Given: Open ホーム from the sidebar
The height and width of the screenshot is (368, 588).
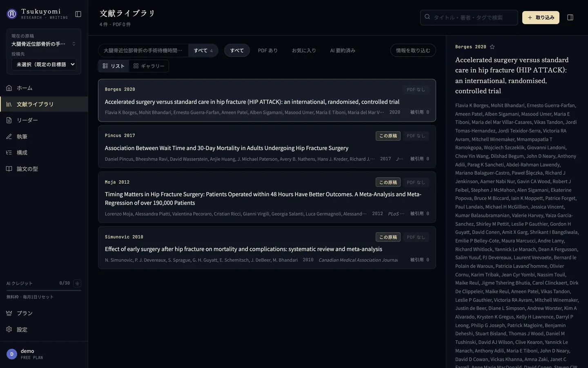Looking at the screenshot, I should click(44, 88).
